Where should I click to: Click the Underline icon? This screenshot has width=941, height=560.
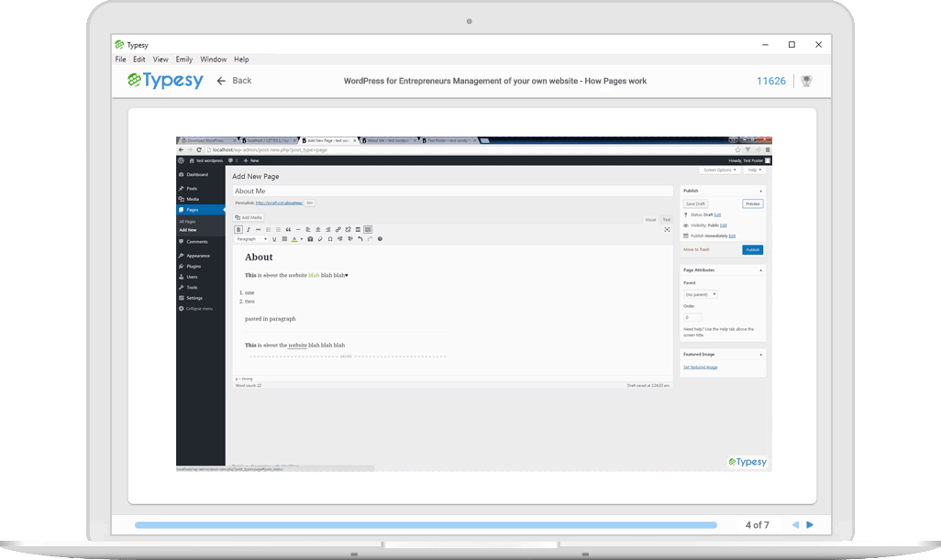(274, 239)
